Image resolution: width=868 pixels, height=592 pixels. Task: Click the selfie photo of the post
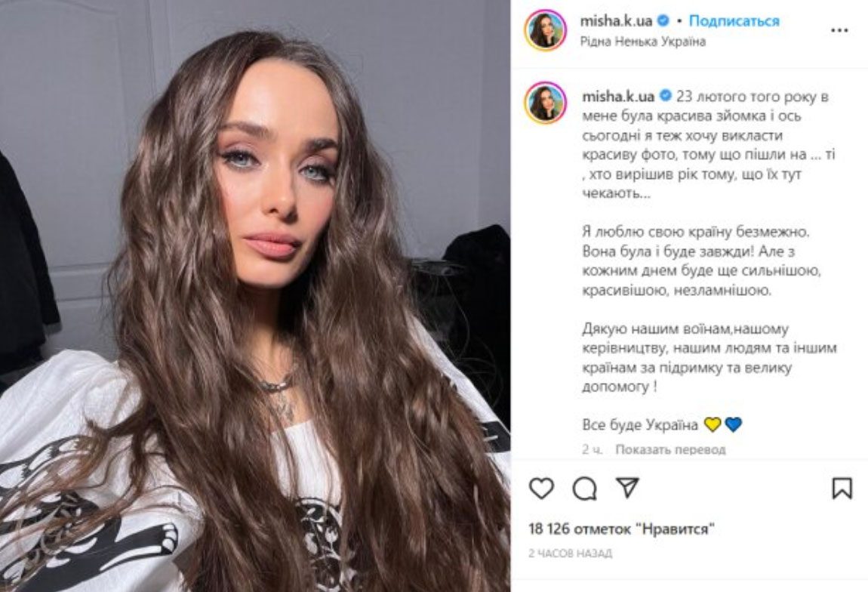(254, 296)
